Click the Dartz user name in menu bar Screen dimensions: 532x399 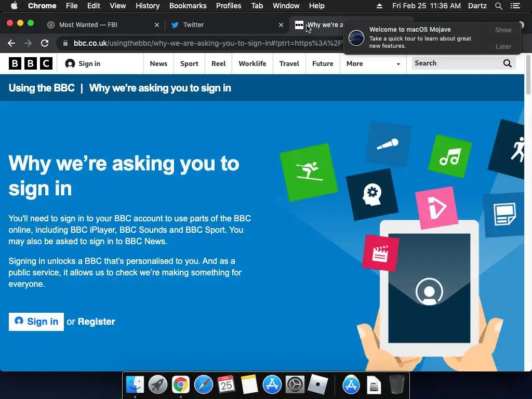pyautogui.click(x=477, y=6)
